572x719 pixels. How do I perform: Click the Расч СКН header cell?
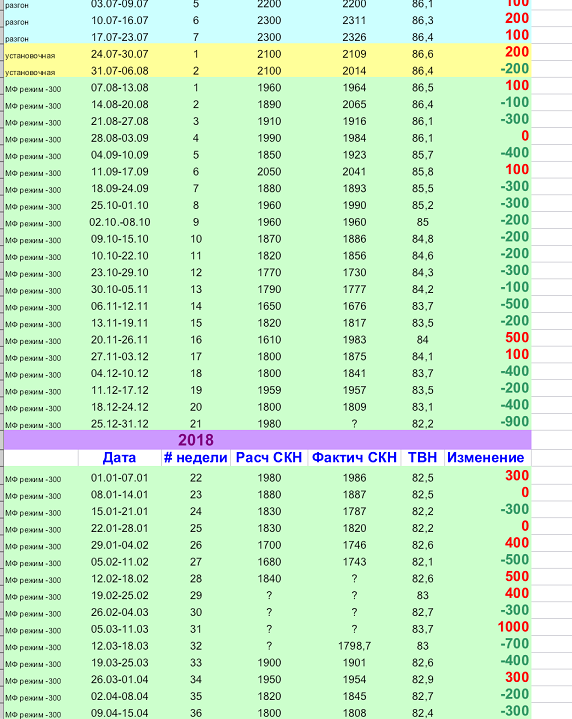[x=269, y=458]
